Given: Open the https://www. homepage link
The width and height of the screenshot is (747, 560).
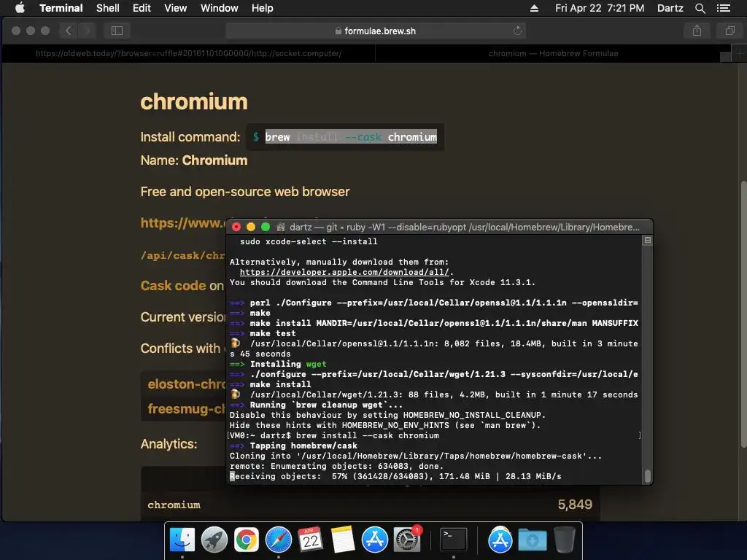Looking at the screenshot, I should [x=182, y=223].
